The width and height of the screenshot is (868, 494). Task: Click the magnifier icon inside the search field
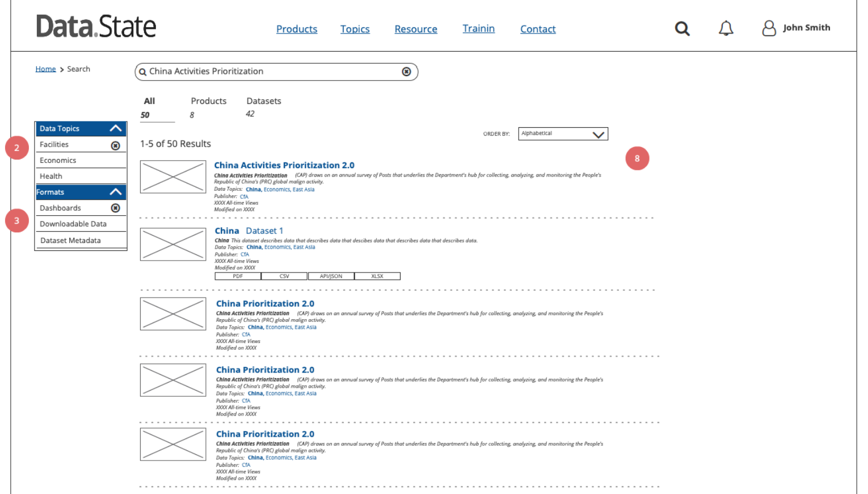tap(142, 72)
